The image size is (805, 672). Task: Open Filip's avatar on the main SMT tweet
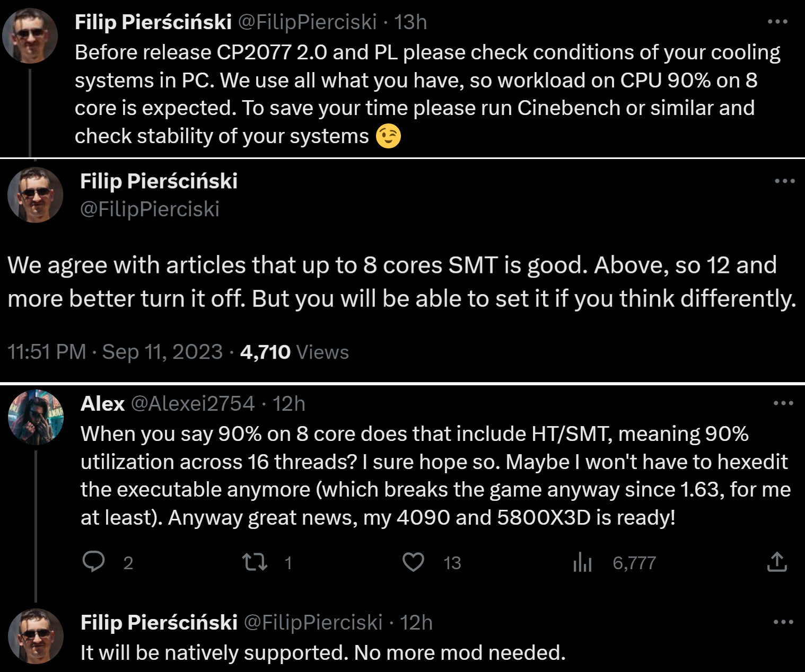35,195
